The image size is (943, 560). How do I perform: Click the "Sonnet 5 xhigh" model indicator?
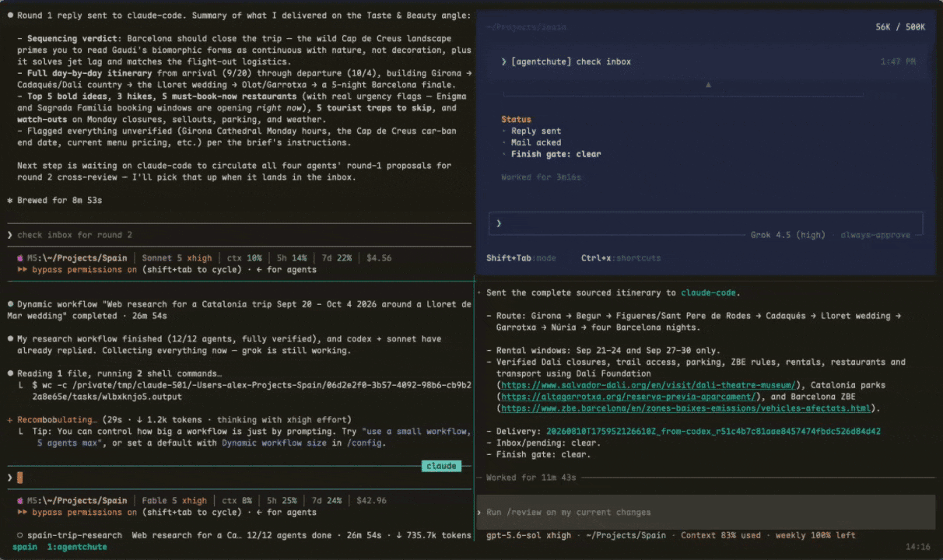tap(178, 258)
